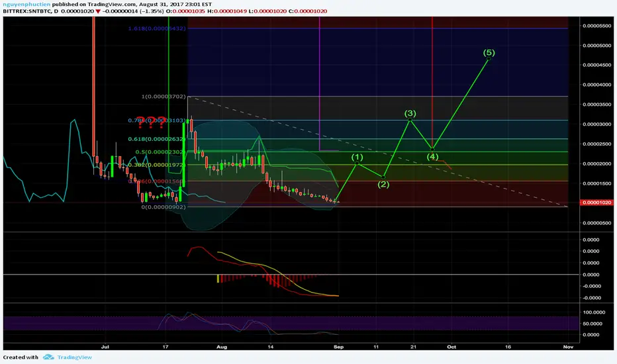Click the 17 date on time axis
The height and width of the screenshot is (364, 617).
[x=166, y=347]
